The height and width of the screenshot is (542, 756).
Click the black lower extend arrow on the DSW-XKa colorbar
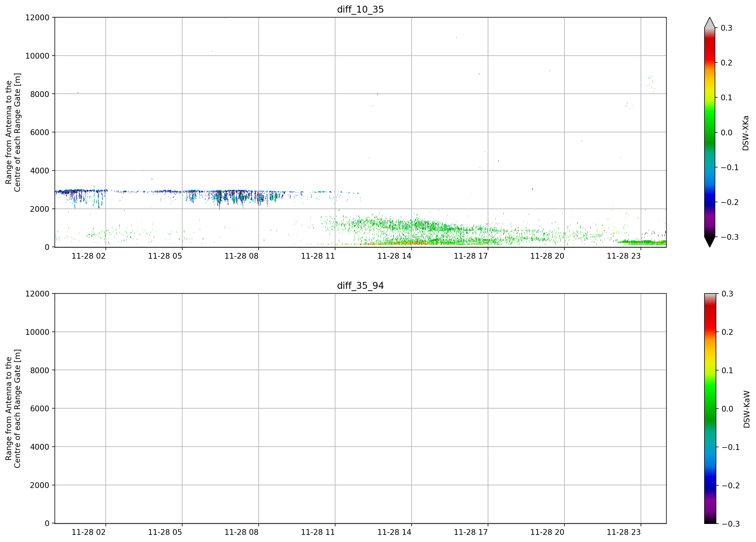pyautogui.click(x=710, y=242)
